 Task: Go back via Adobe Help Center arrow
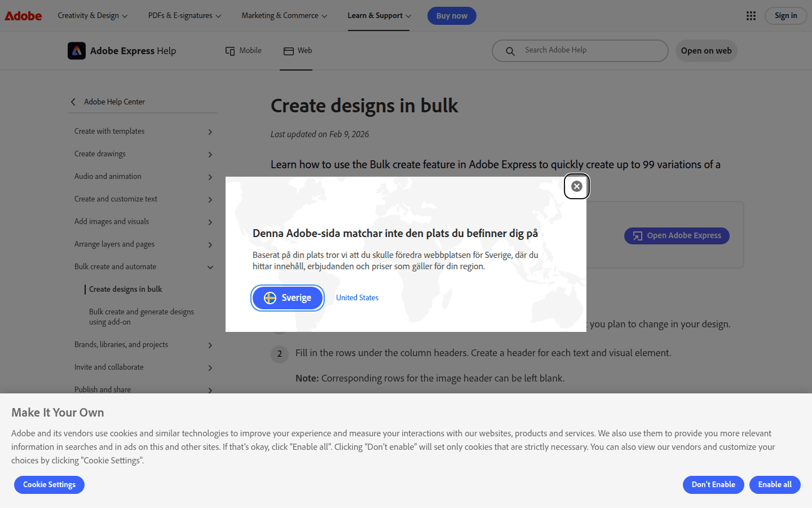tap(73, 102)
